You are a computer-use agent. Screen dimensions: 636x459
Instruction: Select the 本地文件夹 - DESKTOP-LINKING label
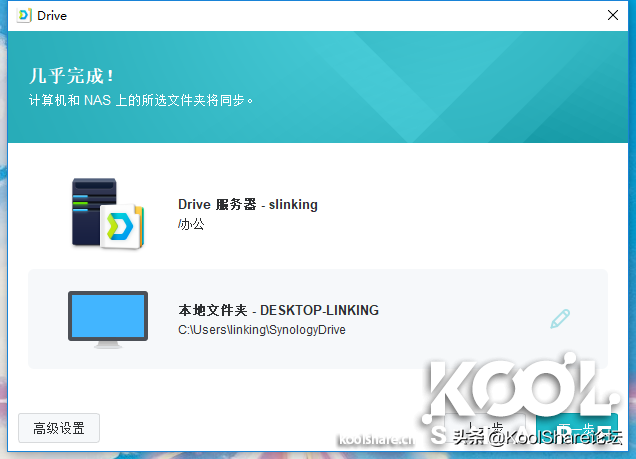[x=278, y=310]
